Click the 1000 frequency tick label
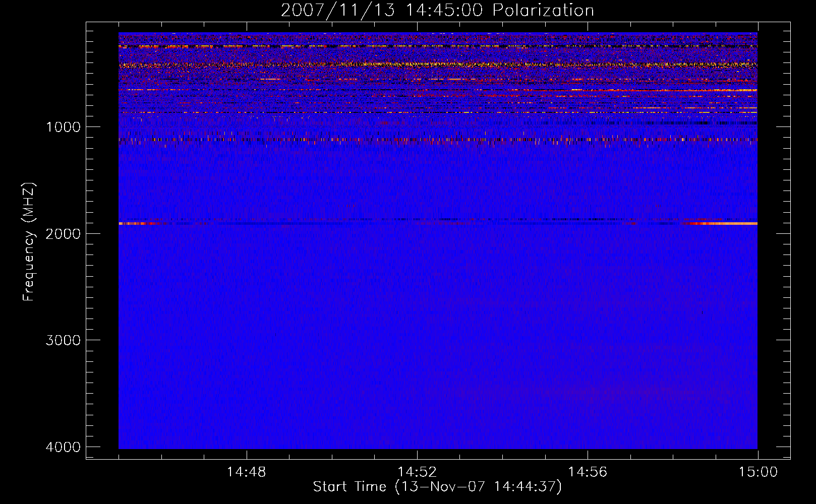This screenshot has width=816, height=504. (x=63, y=127)
